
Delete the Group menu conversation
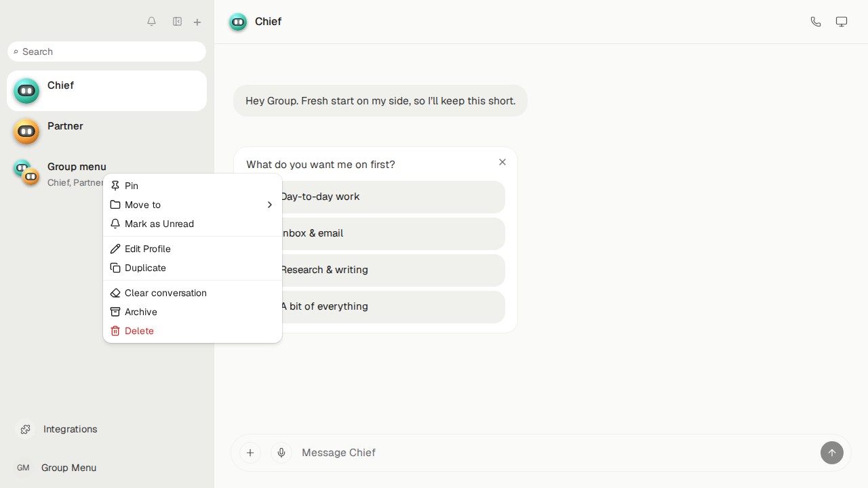tap(193, 331)
